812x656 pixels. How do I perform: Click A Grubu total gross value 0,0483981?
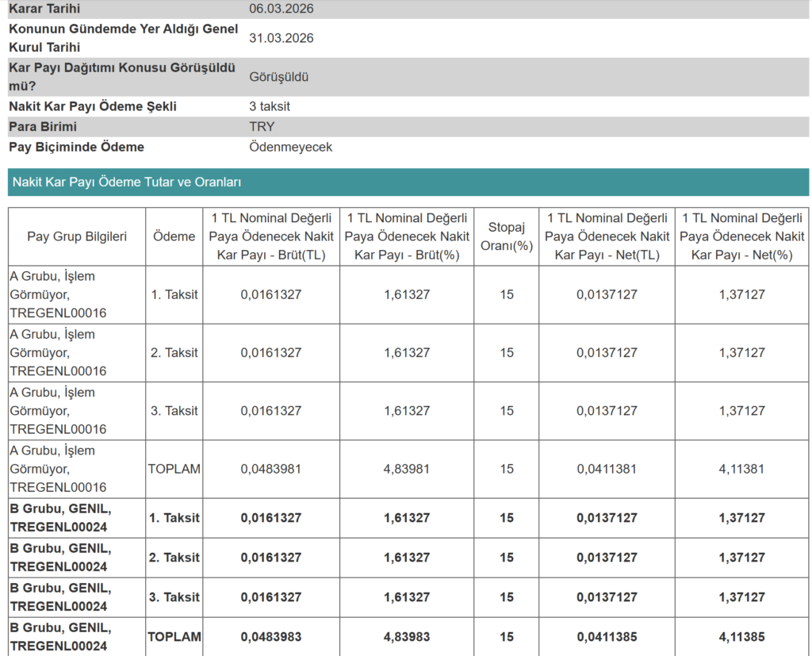pos(271,469)
